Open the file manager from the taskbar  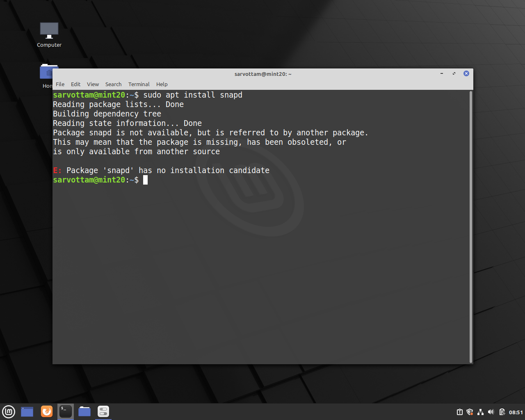click(x=84, y=411)
